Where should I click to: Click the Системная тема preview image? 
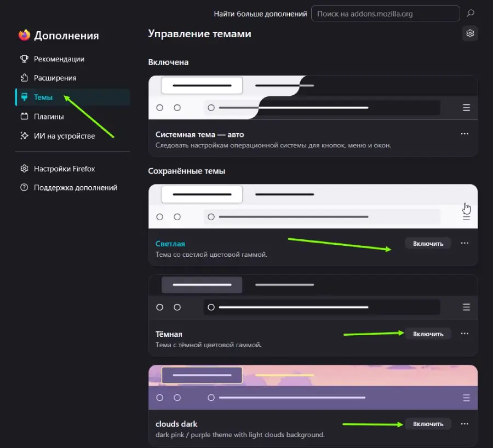pos(313,97)
